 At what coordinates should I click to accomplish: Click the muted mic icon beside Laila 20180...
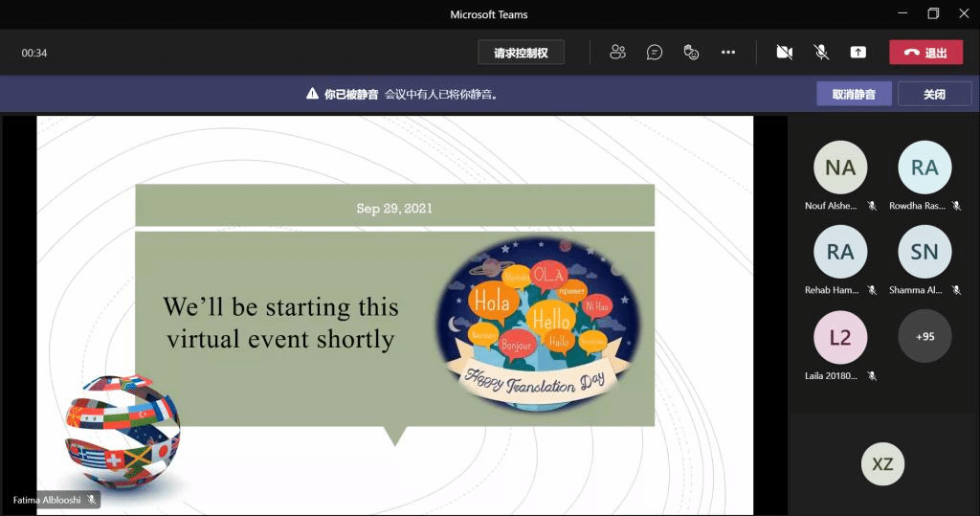(x=873, y=376)
